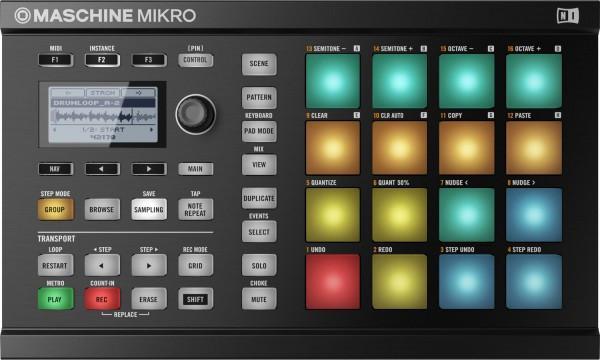
Task: Click the Select (Events) button
Action: click(259, 232)
